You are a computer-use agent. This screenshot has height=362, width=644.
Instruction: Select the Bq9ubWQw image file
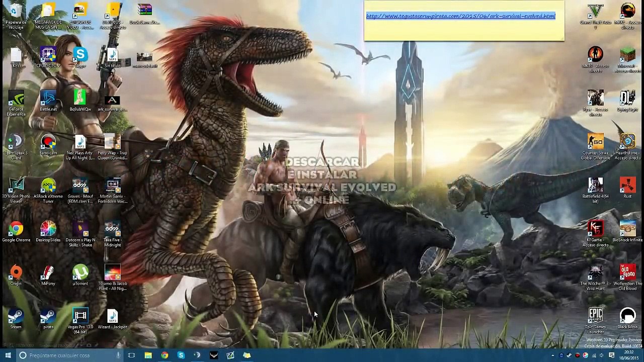tap(80, 101)
